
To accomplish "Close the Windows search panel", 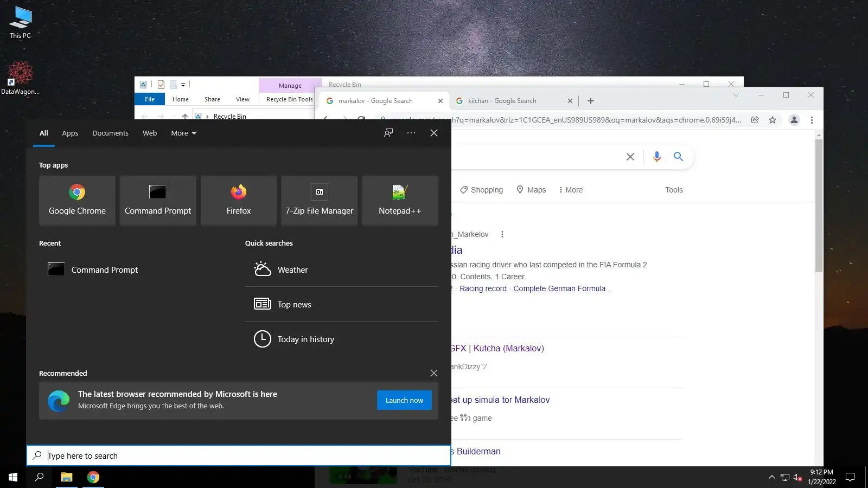I will coord(434,133).
